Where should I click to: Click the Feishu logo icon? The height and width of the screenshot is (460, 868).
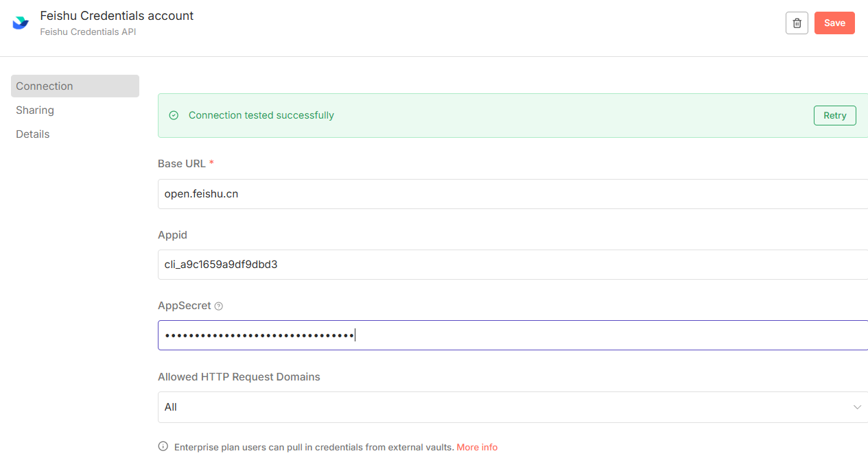point(21,23)
